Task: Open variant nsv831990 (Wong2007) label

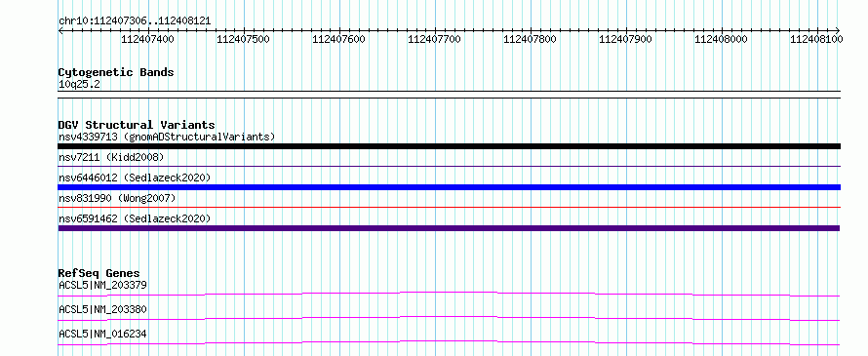Action: click(x=117, y=198)
